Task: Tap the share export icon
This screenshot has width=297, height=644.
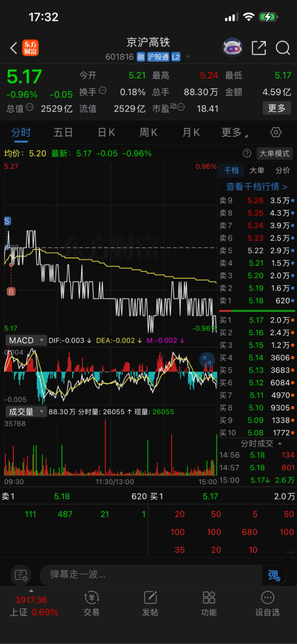Action: (259, 48)
